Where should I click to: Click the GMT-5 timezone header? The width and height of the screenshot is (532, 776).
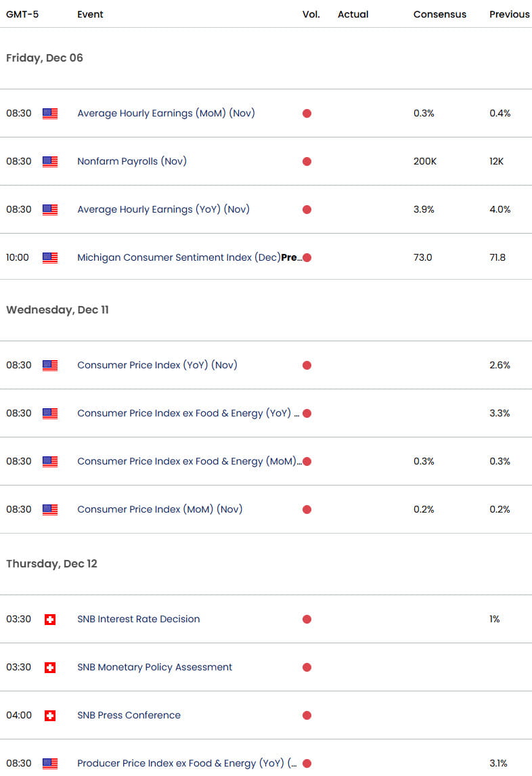click(x=22, y=14)
